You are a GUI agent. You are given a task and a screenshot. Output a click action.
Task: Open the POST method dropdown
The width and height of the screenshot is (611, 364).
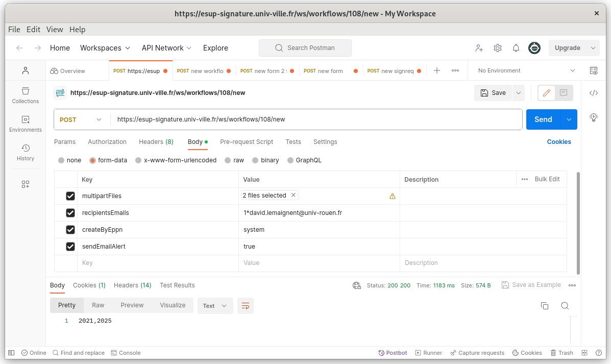coord(81,119)
